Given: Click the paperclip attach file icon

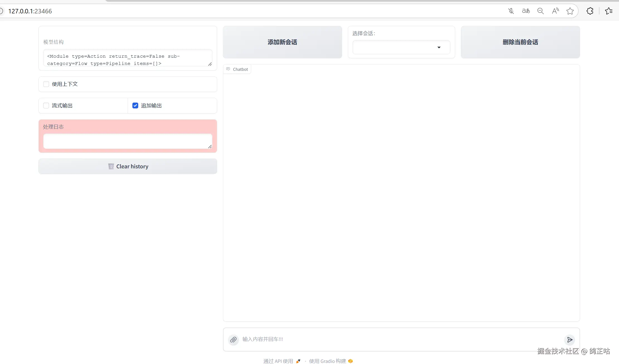Looking at the screenshot, I should coord(233,340).
